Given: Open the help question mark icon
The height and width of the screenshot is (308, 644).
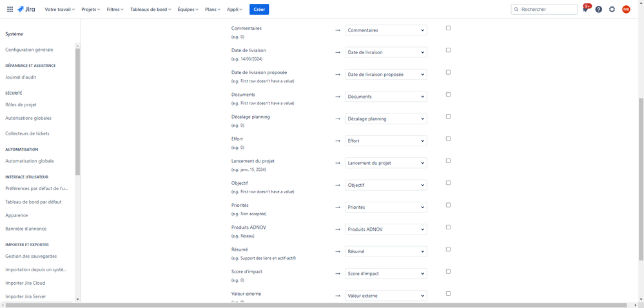Looking at the screenshot, I should [599, 9].
